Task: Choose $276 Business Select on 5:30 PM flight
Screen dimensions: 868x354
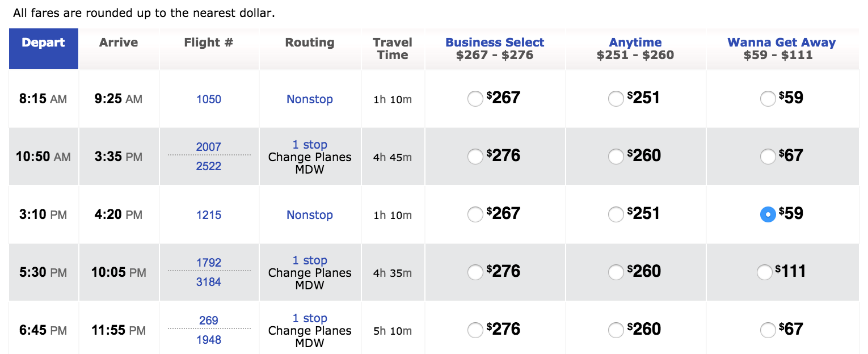Action: (x=475, y=273)
